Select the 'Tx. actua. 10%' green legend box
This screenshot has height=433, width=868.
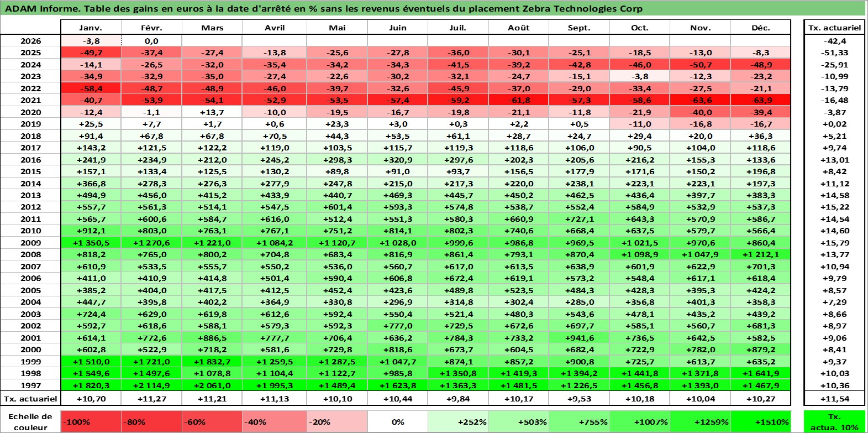tap(834, 422)
